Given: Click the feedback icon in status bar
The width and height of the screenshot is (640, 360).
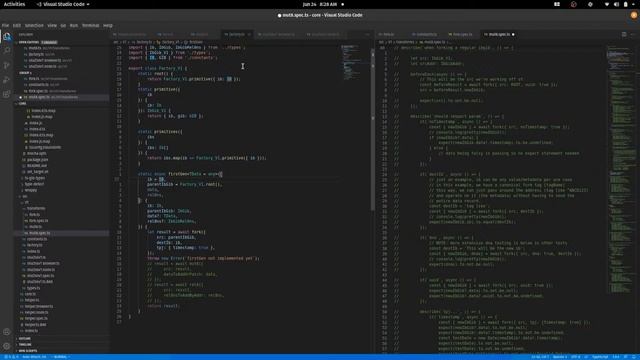Looking at the screenshot, I should point(626,357).
